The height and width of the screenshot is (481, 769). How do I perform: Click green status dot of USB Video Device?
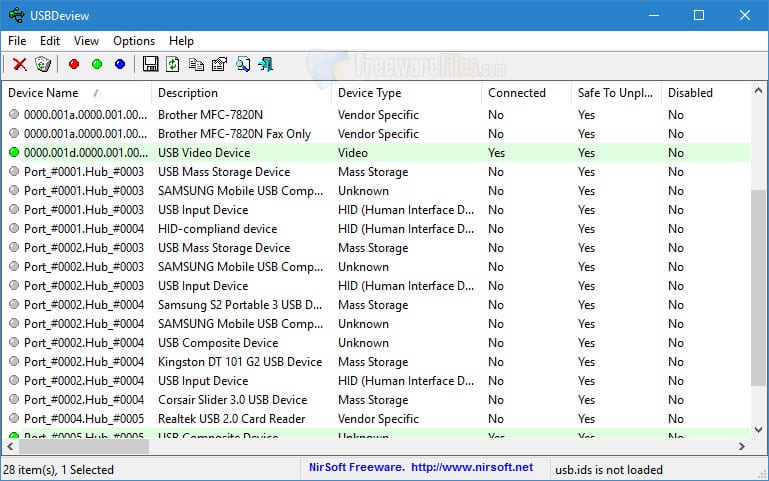point(14,152)
